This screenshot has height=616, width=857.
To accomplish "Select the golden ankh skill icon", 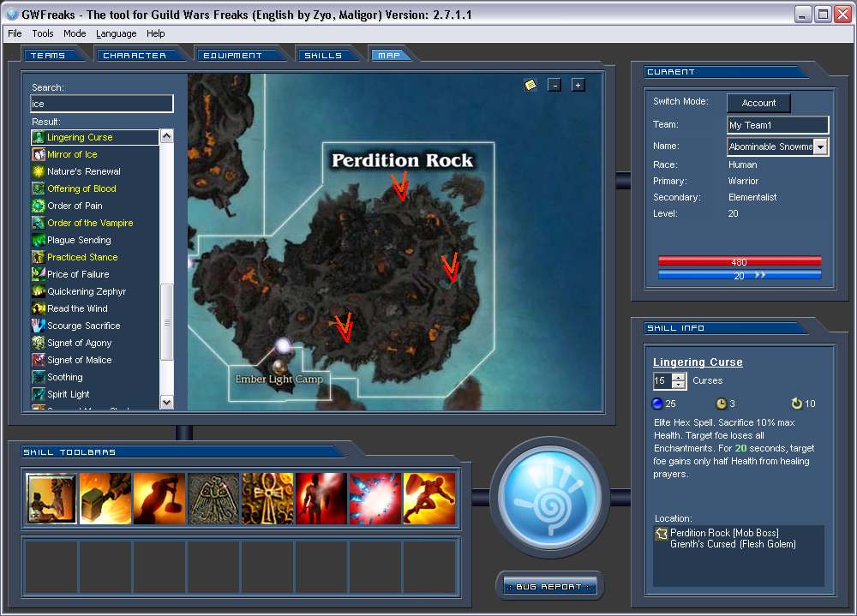I will pos(267,499).
